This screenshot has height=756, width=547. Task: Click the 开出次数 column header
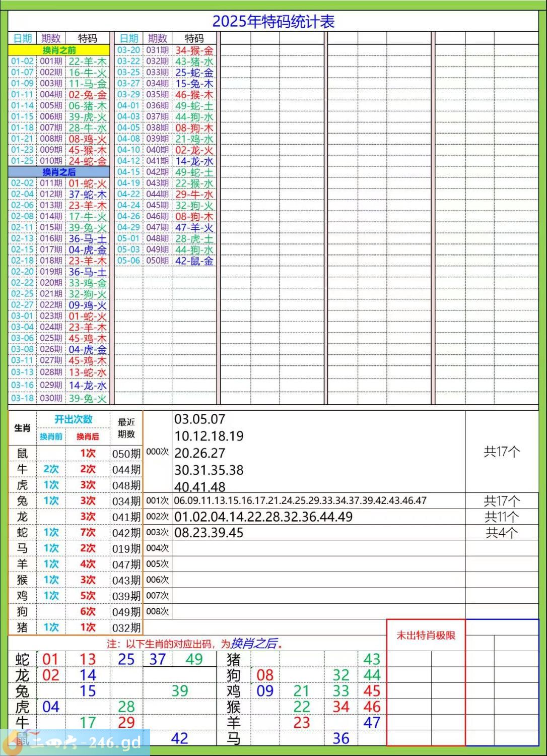pos(74,419)
